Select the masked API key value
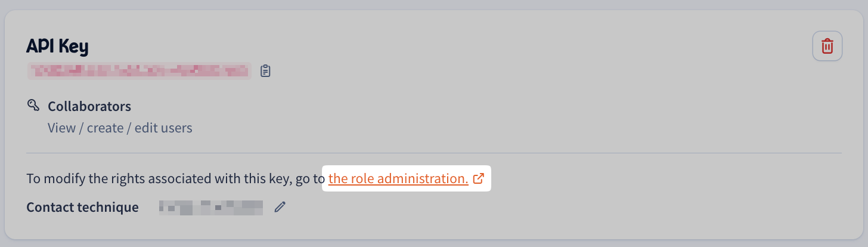This screenshot has height=247, width=868. [x=139, y=71]
